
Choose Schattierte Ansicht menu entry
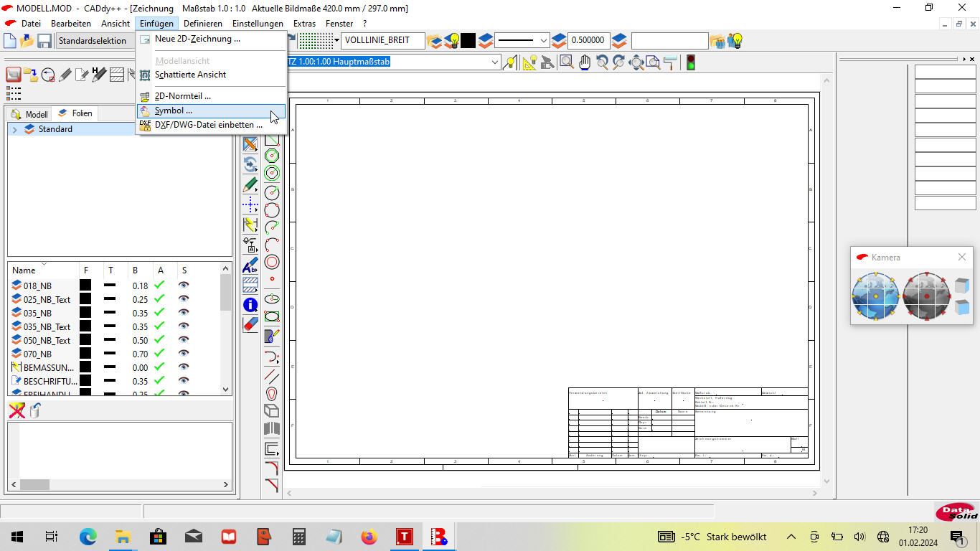211,75
